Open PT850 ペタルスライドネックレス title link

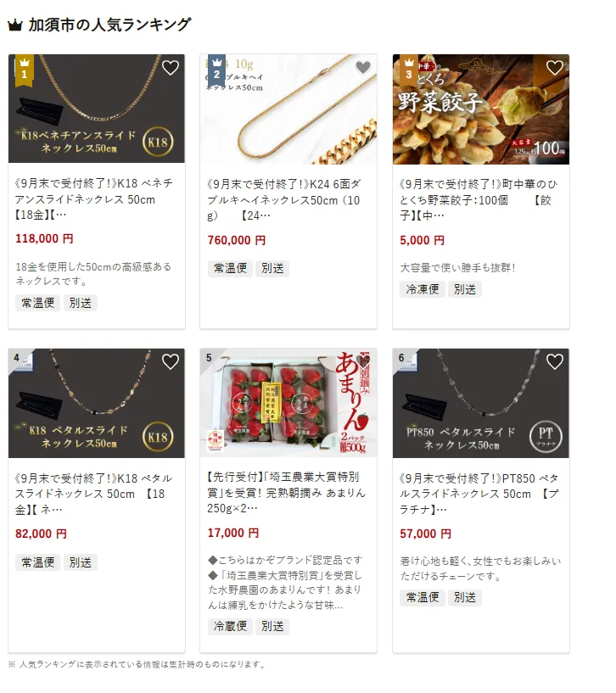click(x=479, y=494)
